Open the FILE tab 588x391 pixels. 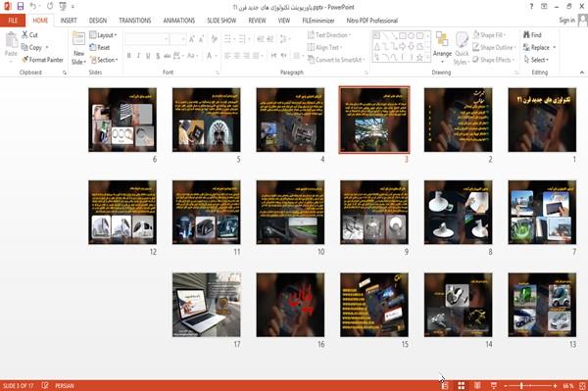pos(13,21)
